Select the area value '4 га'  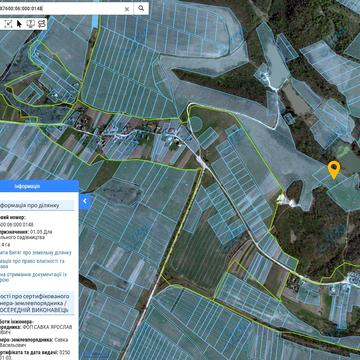click(5, 245)
